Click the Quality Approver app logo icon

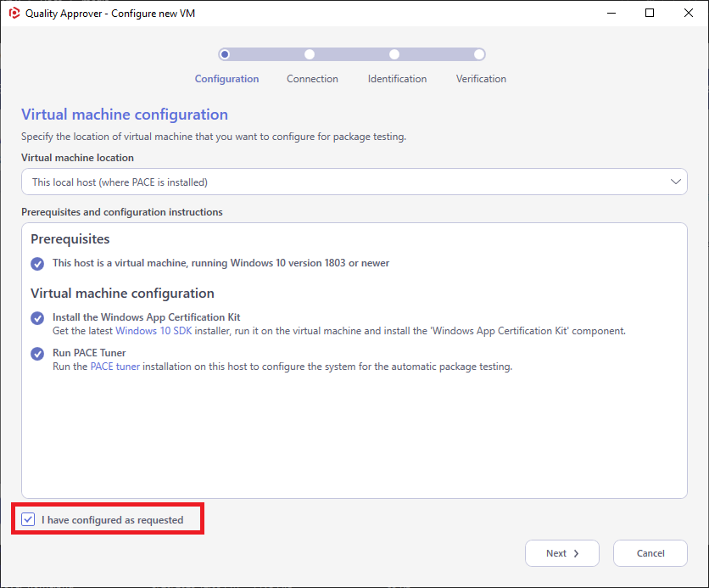14,13
